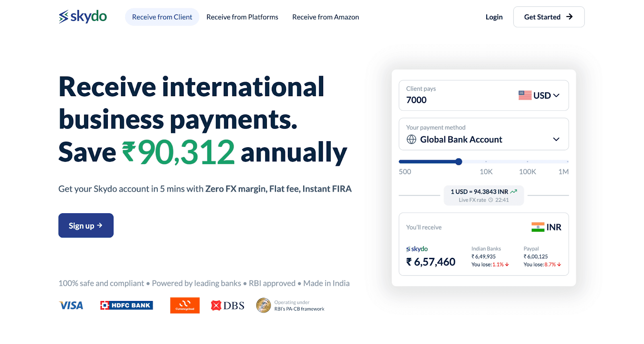Click the INR currency label

554,227
